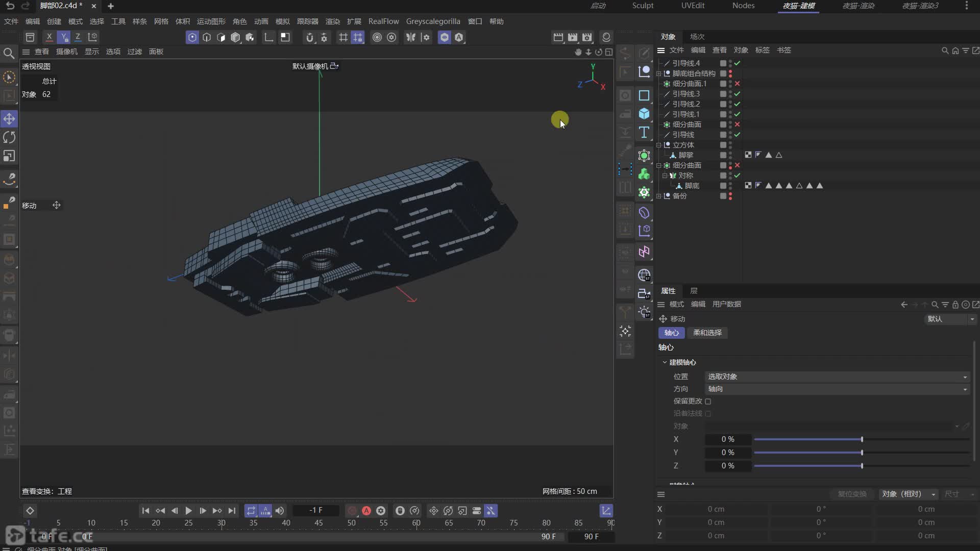Open the 对象 (相对) coordinate dropdown
The width and height of the screenshot is (980, 551).
(x=909, y=494)
